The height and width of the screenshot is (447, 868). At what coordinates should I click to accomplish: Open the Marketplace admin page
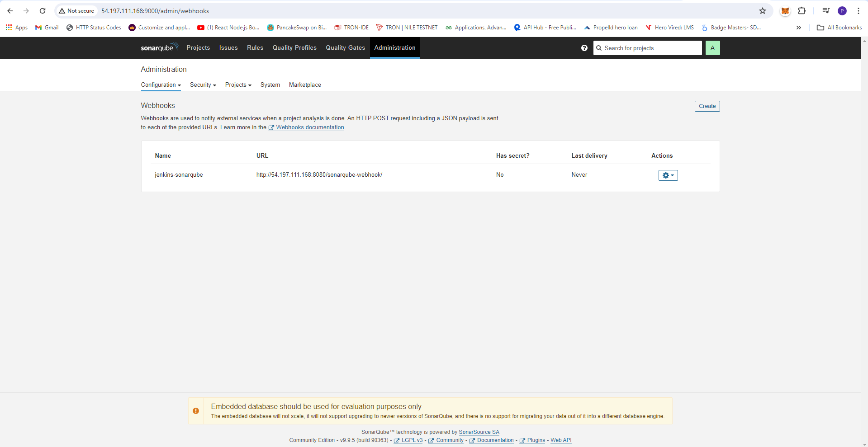(305, 85)
